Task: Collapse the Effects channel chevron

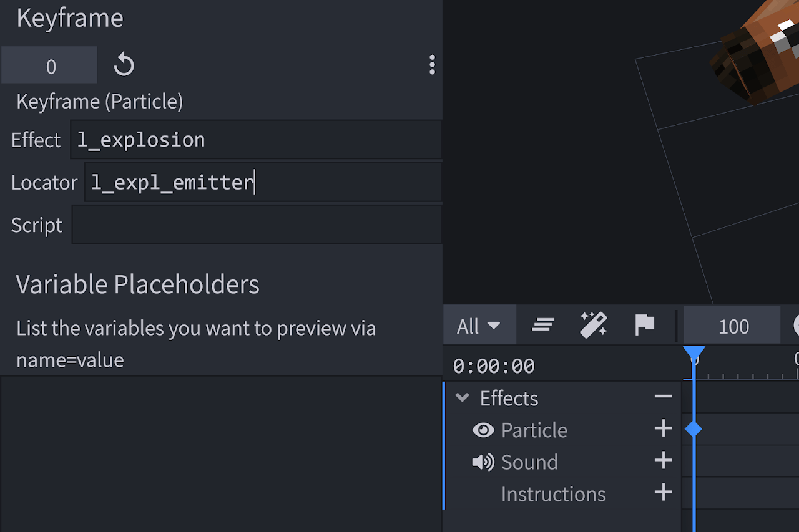Action: pyautogui.click(x=462, y=397)
